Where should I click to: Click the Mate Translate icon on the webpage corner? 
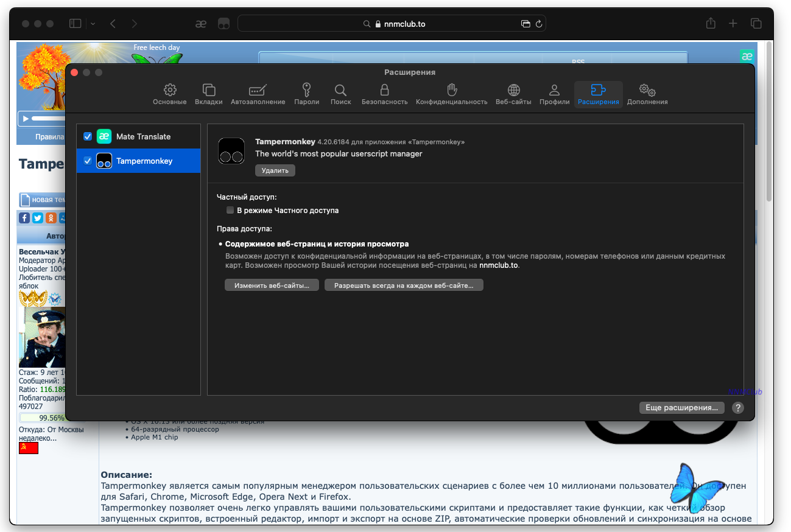(747, 57)
